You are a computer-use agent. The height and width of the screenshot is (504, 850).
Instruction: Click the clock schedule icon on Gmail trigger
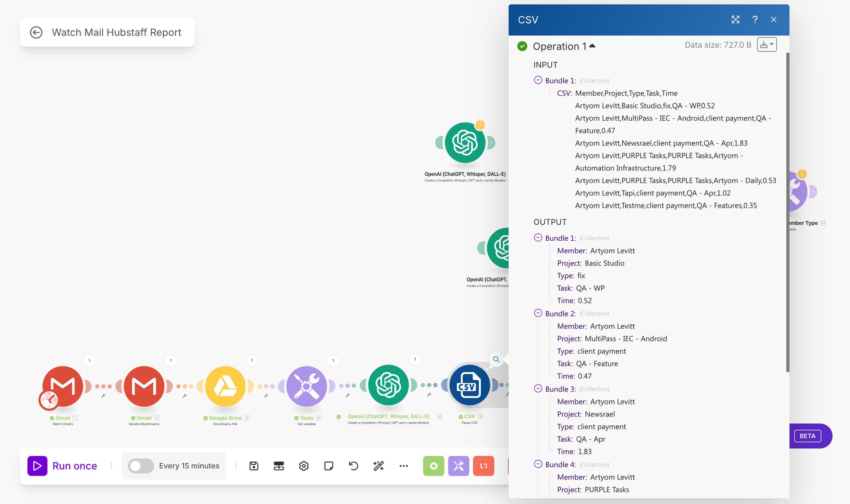tap(49, 400)
